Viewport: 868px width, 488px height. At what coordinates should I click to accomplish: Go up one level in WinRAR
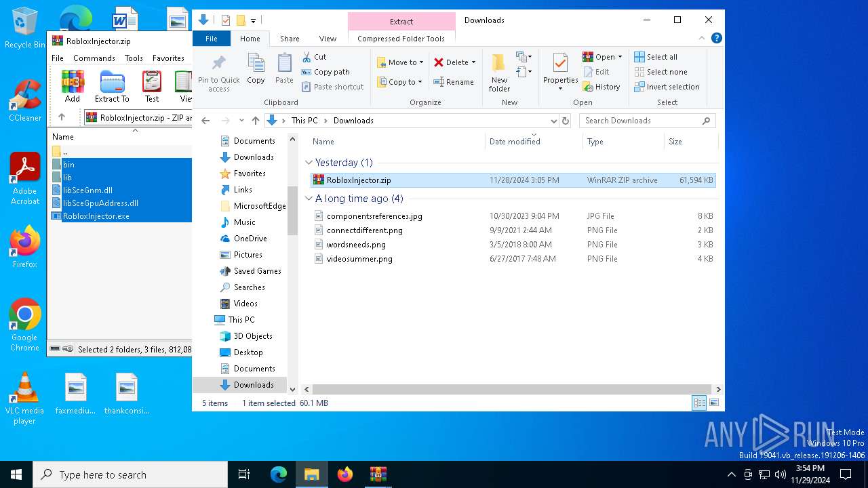[x=62, y=117]
